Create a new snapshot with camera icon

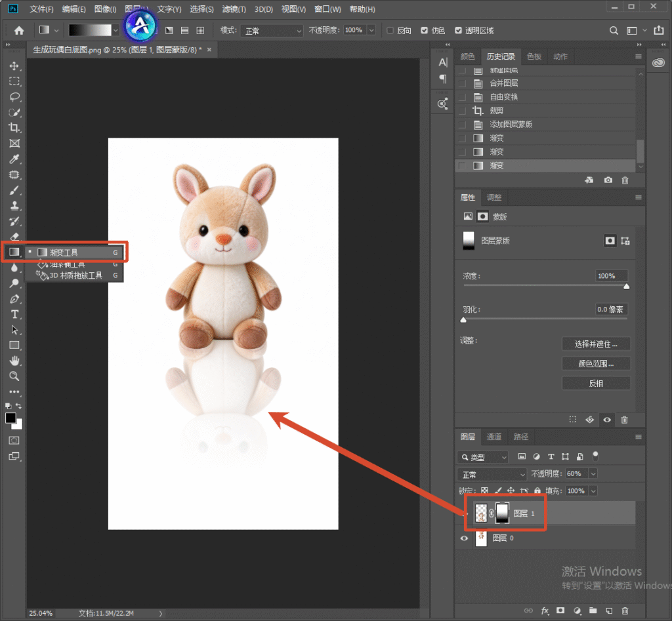click(x=608, y=180)
